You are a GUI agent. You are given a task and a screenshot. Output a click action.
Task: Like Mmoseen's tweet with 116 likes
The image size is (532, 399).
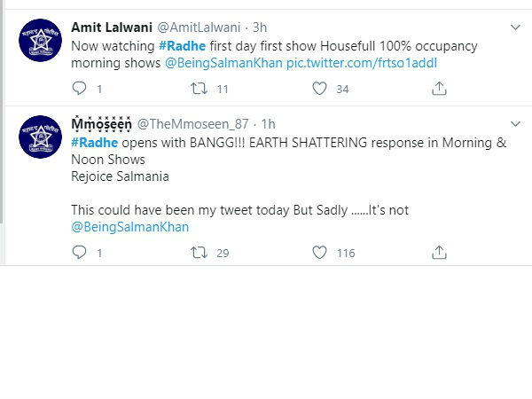tap(319, 253)
